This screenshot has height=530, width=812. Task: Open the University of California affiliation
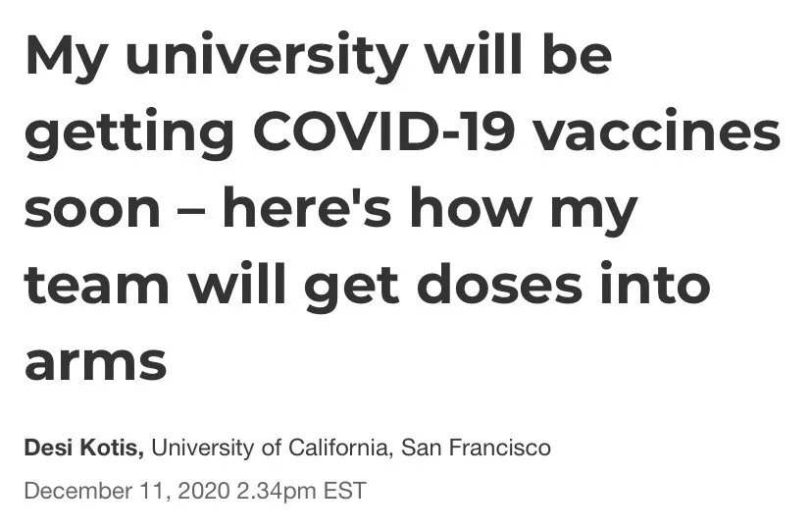click(x=272, y=449)
